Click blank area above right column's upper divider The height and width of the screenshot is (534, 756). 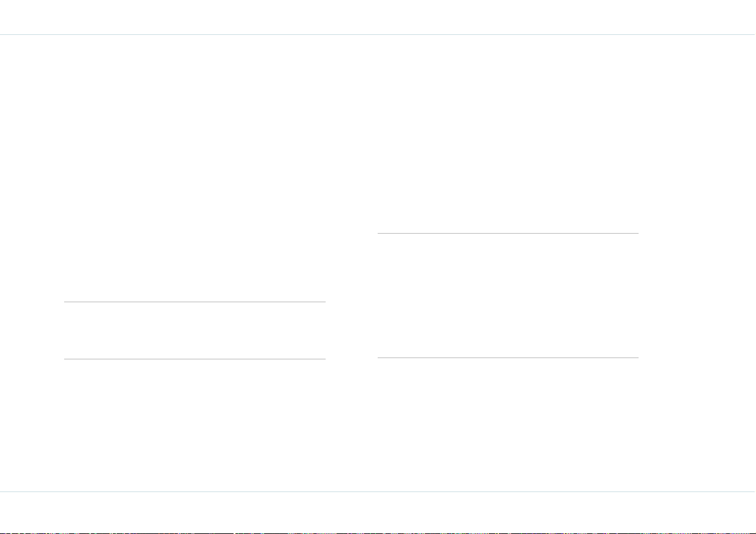(508, 134)
